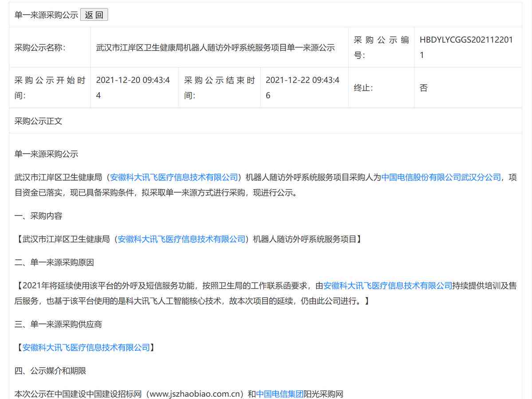The width and height of the screenshot is (532, 399).
Task: Open 安徽科大讯飞 link under 采购内容
Action: tap(181, 239)
